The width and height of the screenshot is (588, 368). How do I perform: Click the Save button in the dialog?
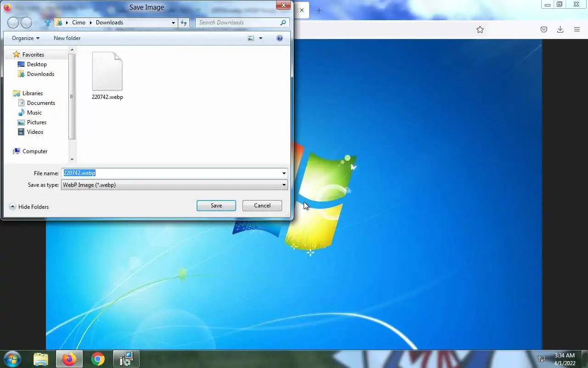coord(216,206)
